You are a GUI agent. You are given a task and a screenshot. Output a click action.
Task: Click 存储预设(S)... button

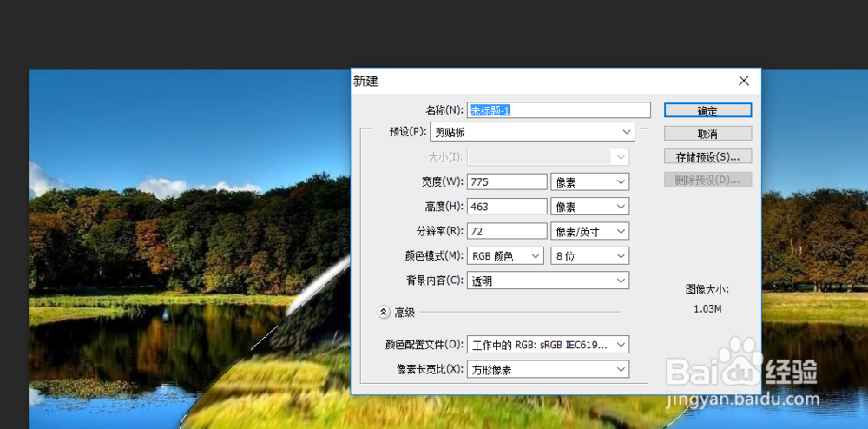(707, 156)
